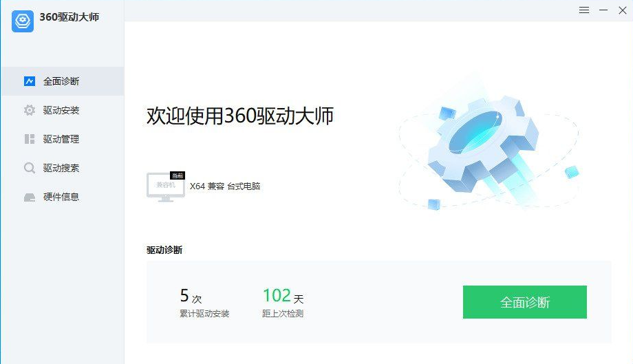Screen dimensions: 633x364
Task: Switch to the 驱动安装 tab
Action: click(62, 110)
